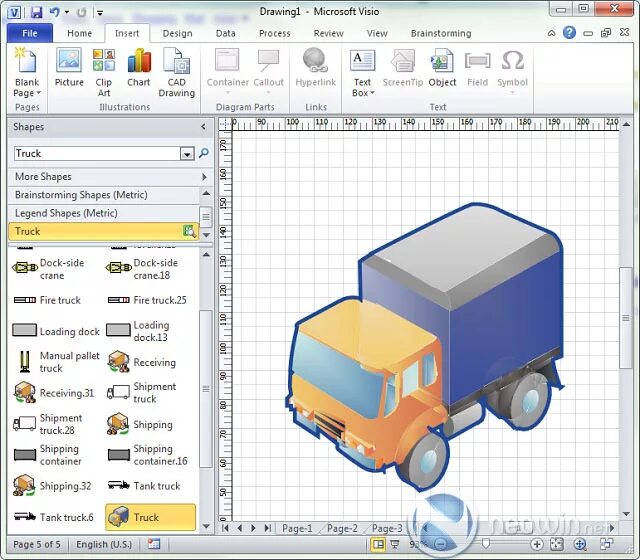Click the stencil search results icon on Truck bar

tap(189, 231)
